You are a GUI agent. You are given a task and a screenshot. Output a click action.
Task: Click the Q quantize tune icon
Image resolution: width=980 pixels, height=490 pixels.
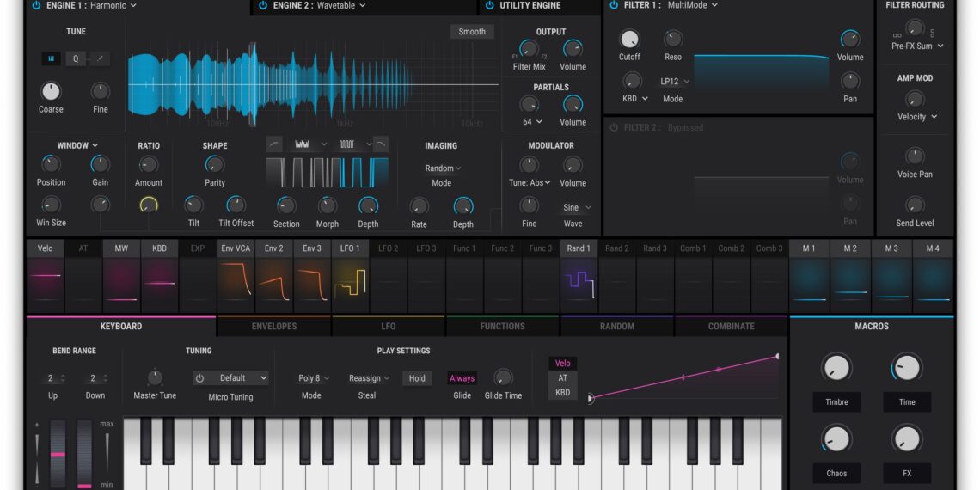[76, 59]
